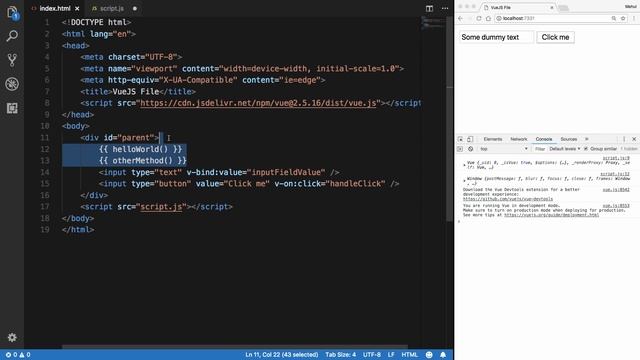Image resolution: width=640 pixels, height=360 pixels.
Task: Click the console Filter field
Action: (x=540, y=149)
